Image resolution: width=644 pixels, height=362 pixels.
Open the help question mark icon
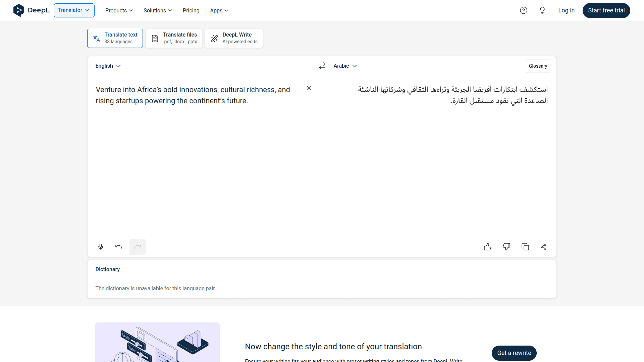524,10
